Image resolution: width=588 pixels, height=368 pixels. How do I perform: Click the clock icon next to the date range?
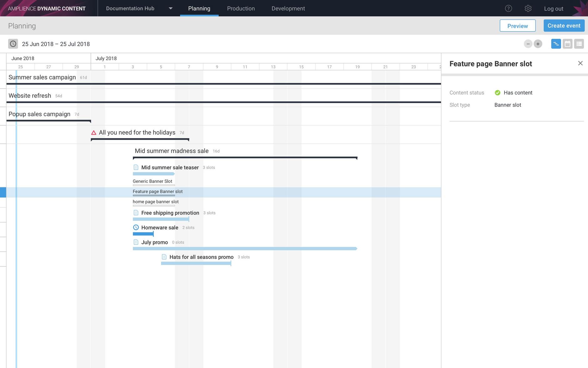pos(13,44)
